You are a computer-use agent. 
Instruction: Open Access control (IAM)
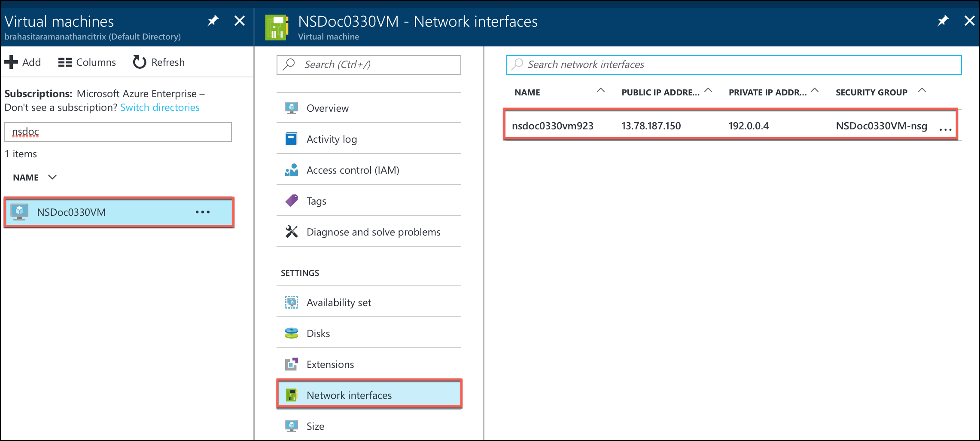(368, 170)
